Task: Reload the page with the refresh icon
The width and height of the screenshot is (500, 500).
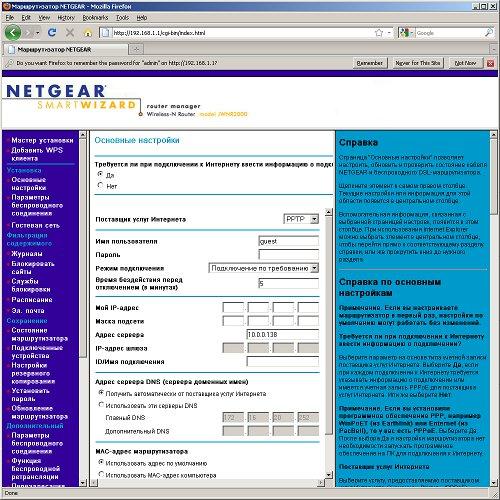Action: [x=52, y=33]
